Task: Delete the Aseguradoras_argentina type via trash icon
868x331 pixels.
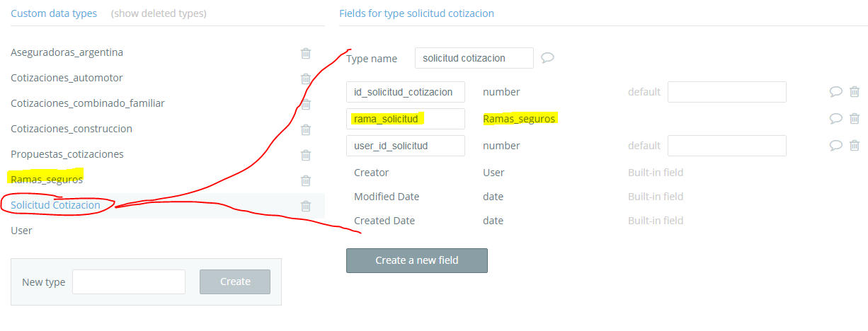Action: (306, 53)
